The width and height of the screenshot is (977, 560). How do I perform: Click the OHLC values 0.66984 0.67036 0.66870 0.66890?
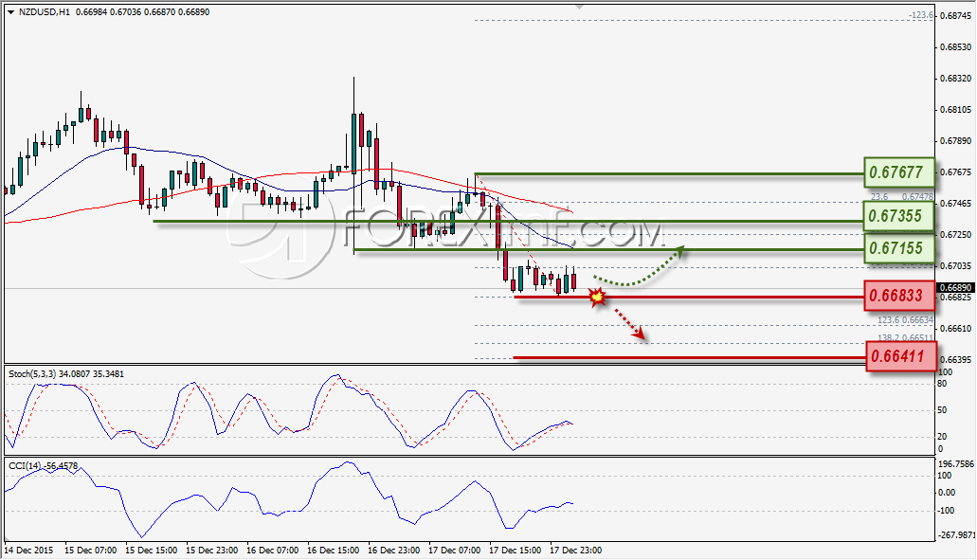coord(143,11)
